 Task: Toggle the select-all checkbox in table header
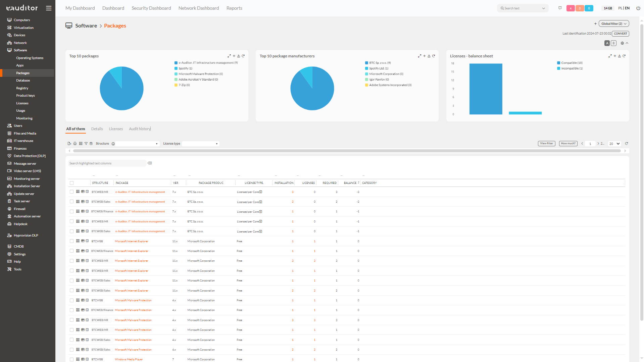coord(71,183)
